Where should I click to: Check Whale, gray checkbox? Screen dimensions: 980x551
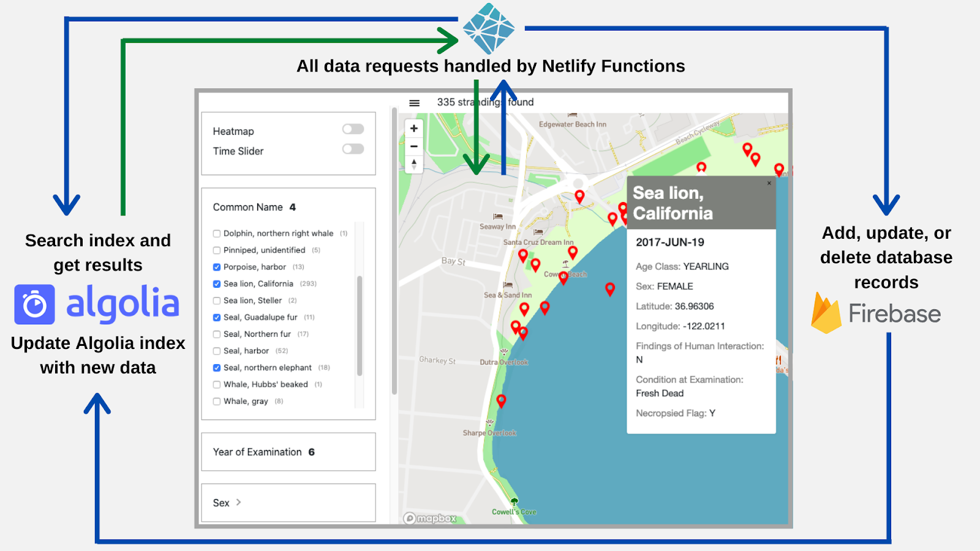point(217,402)
